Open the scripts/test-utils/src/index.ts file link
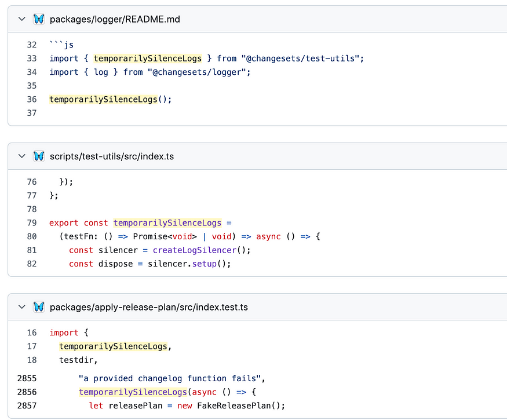Screen dimensions: 507x420 coord(112,156)
